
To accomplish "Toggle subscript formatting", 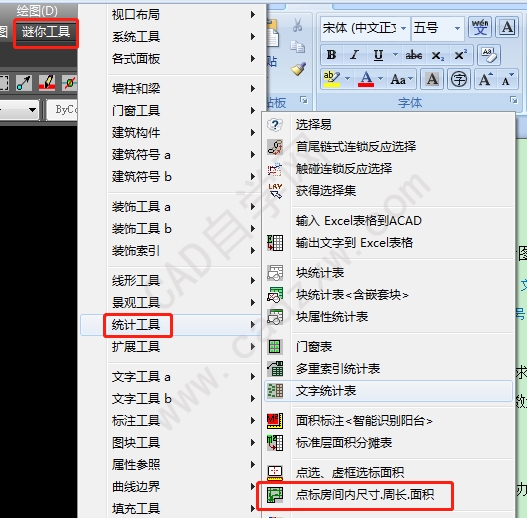I will point(438,55).
